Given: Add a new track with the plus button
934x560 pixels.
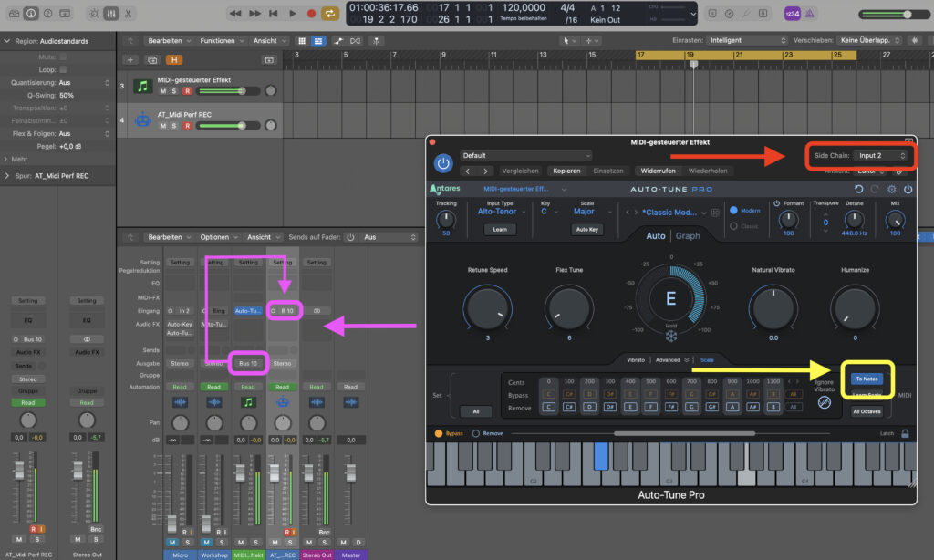Looking at the screenshot, I should click(130, 59).
